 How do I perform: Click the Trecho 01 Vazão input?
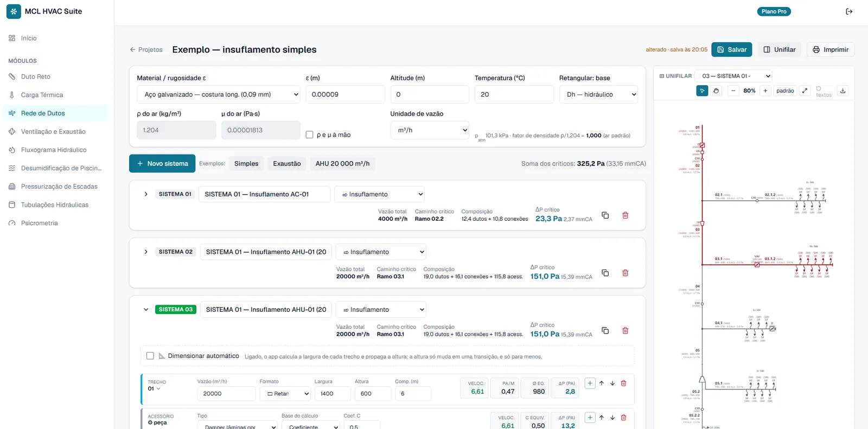point(226,394)
